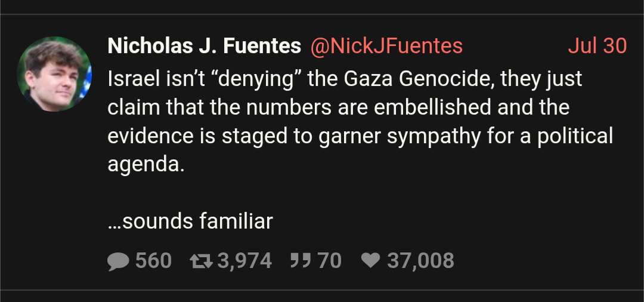
Task: Click the retweet arrows icon
Action: (202, 261)
